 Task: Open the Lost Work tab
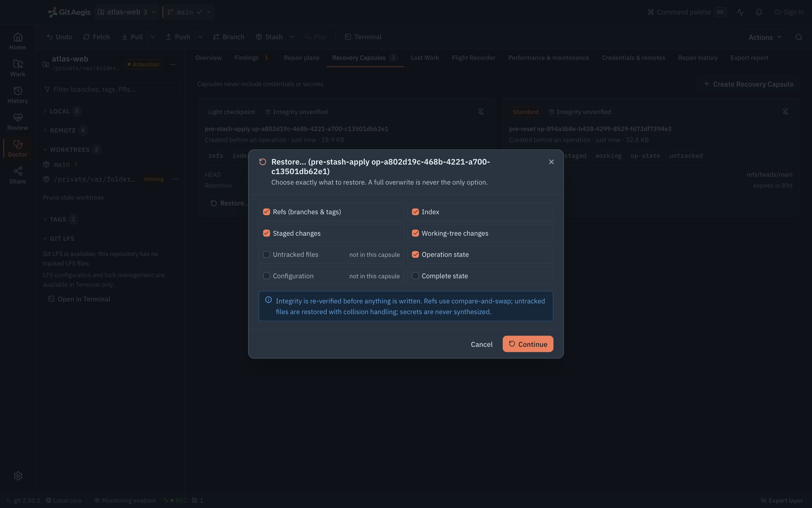tap(425, 58)
